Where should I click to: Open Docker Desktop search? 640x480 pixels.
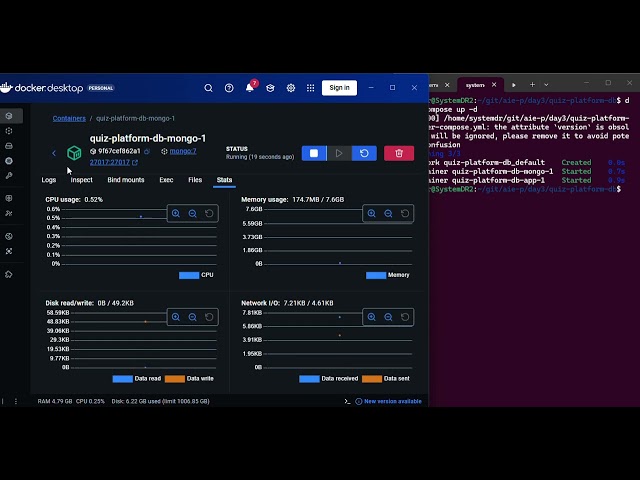pyautogui.click(x=208, y=88)
